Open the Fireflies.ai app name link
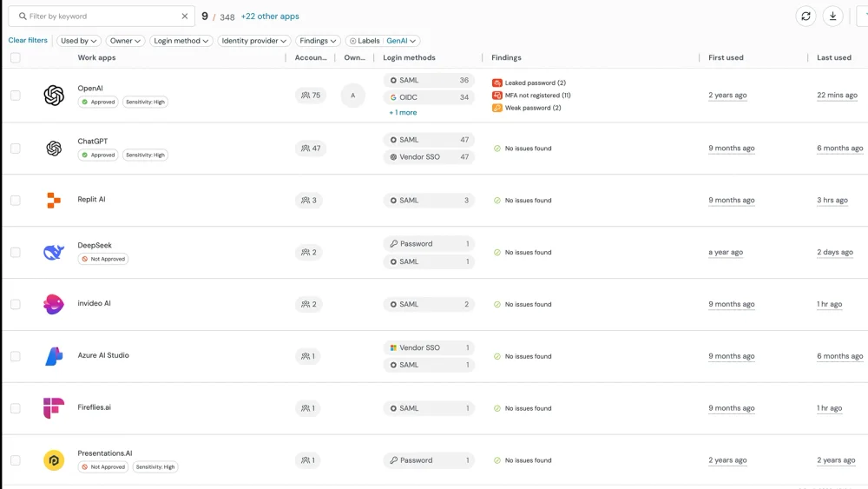 [x=94, y=407]
